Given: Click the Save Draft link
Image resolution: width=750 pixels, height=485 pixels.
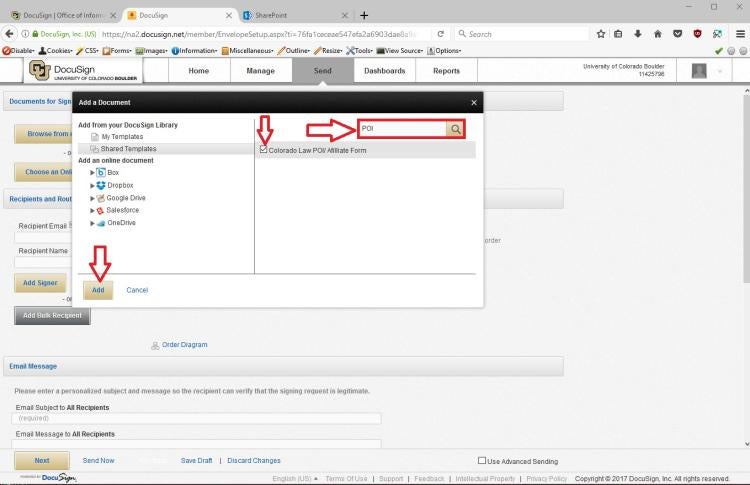Looking at the screenshot, I should [x=196, y=460].
